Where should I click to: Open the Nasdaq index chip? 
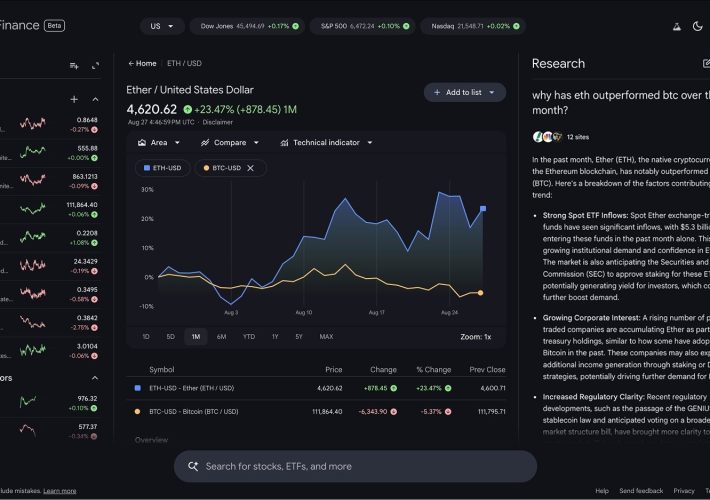point(474,26)
